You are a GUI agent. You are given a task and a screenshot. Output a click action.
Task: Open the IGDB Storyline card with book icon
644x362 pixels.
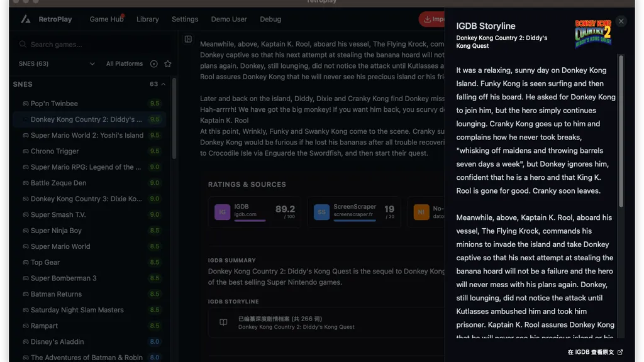[x=326, y=322]
